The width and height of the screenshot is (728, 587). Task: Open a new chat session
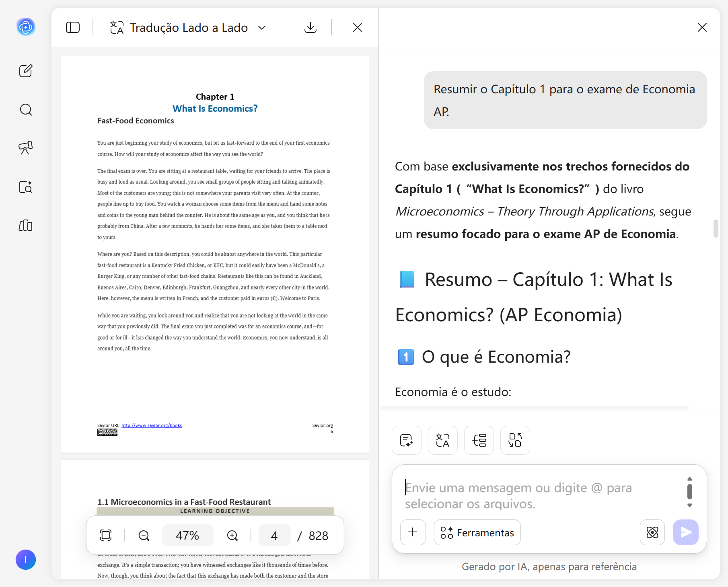pos(25,71)
